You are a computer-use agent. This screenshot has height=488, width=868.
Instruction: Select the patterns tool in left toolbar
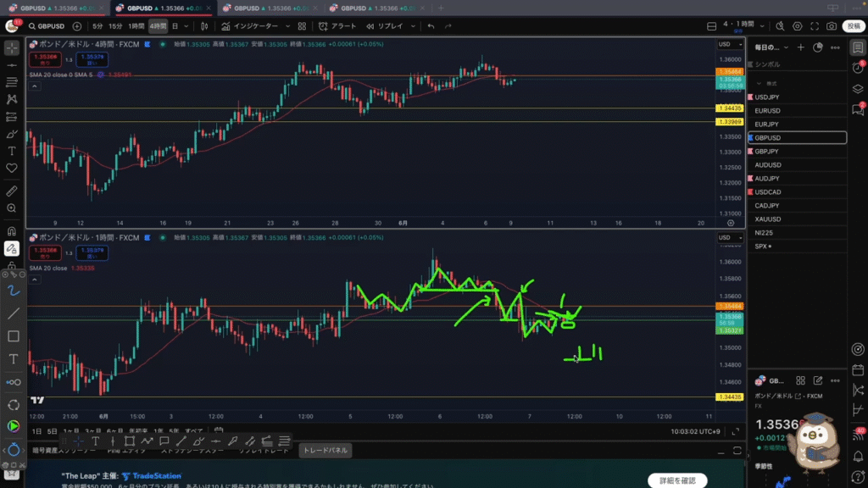pyautogui.click(x=12, y=100)
